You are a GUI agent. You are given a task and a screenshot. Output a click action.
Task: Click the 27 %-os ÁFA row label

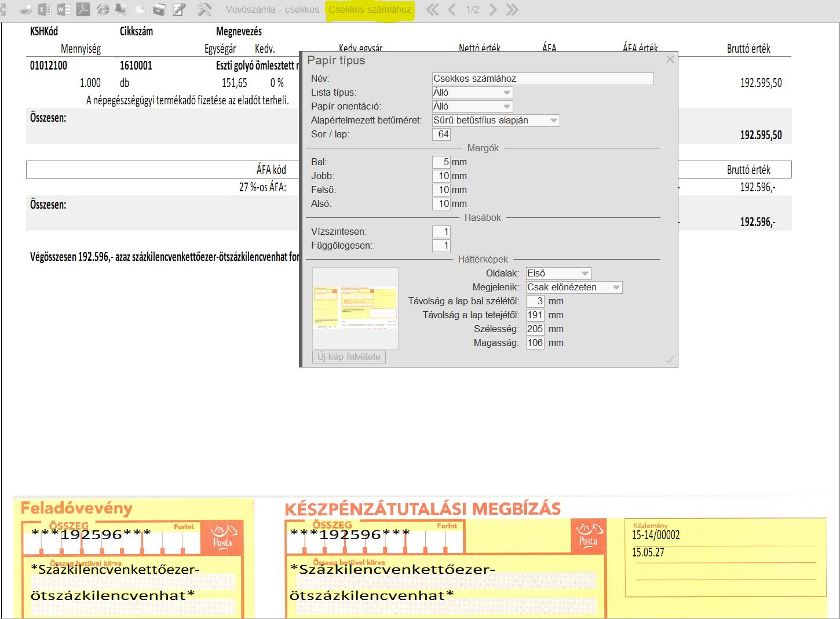point(262,187)
